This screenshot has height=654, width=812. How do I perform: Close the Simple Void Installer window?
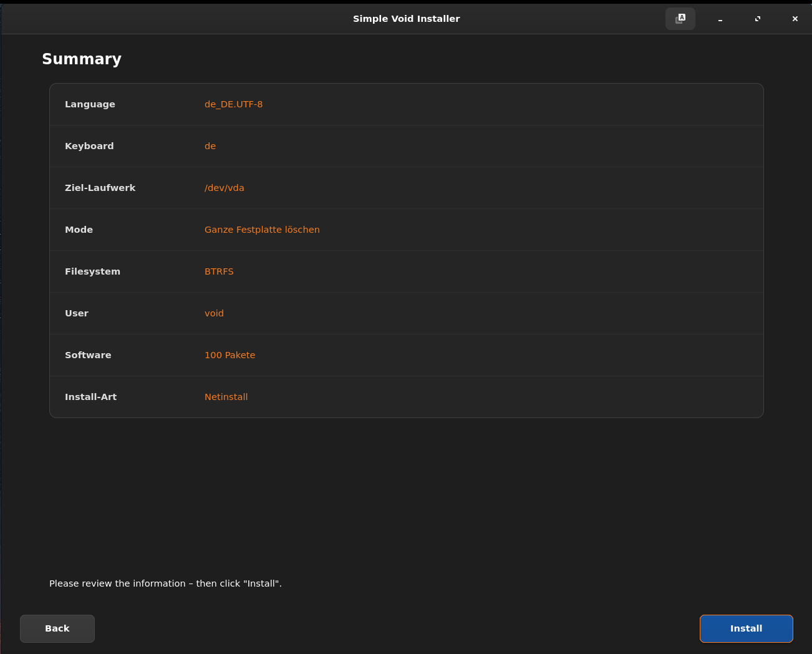tap(795, 19)
